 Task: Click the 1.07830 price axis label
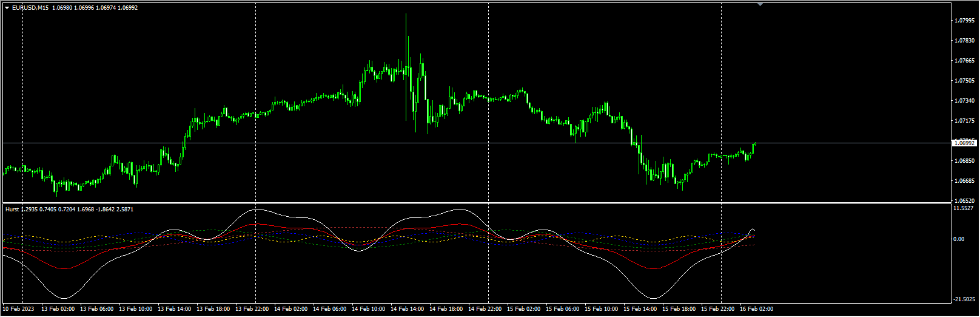pos(964,40)
